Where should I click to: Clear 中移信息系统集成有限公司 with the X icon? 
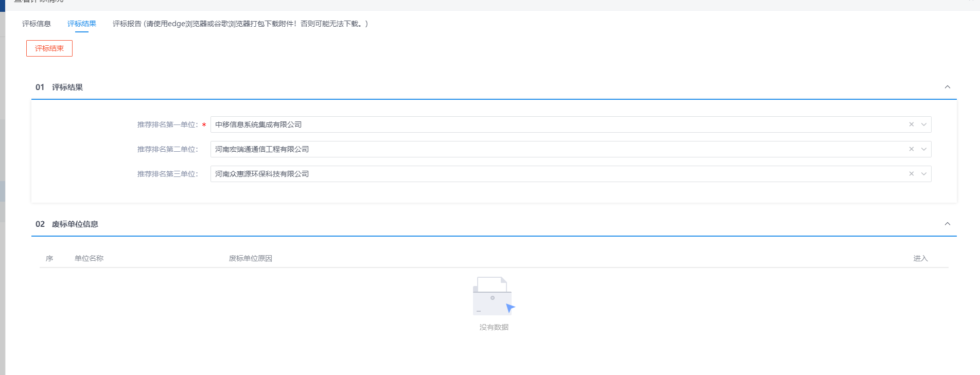(911, 124)
